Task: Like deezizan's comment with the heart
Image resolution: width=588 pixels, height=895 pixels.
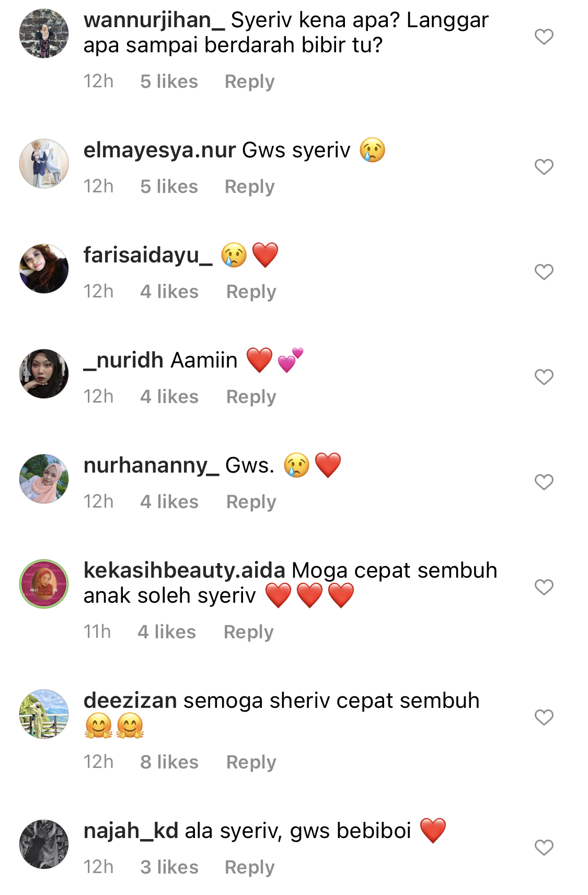Action: point(544,717)
